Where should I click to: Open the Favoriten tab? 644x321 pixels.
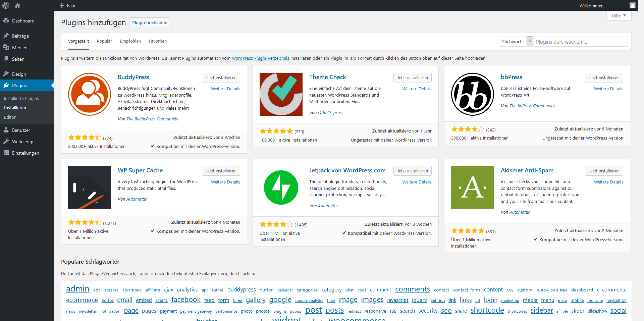coord(158,41)
